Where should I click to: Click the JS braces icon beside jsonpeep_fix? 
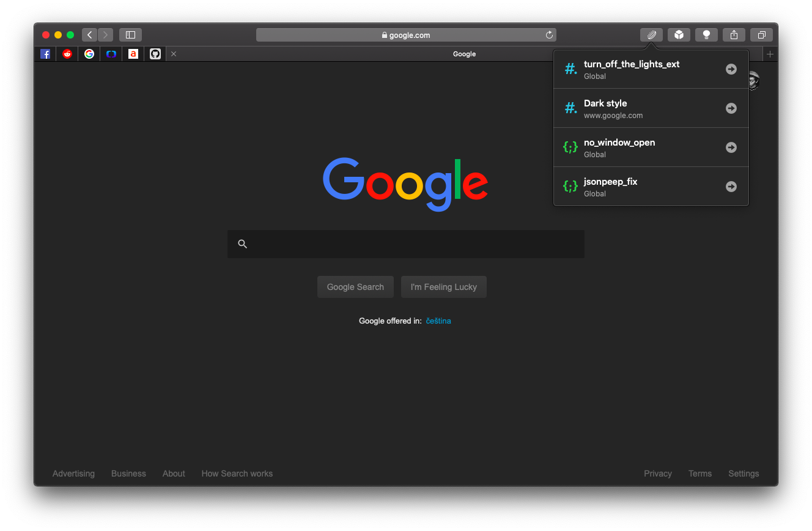[x=570, y=187]
